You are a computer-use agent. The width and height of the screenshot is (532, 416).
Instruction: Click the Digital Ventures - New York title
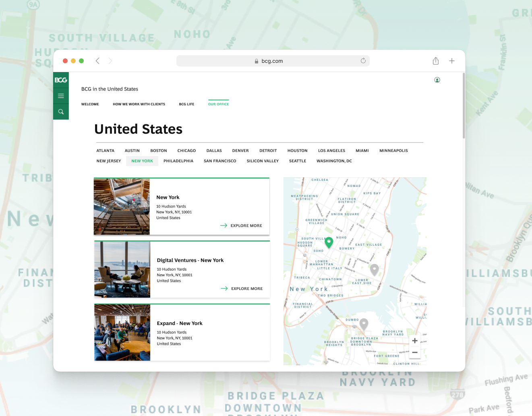tap(190, 261)
